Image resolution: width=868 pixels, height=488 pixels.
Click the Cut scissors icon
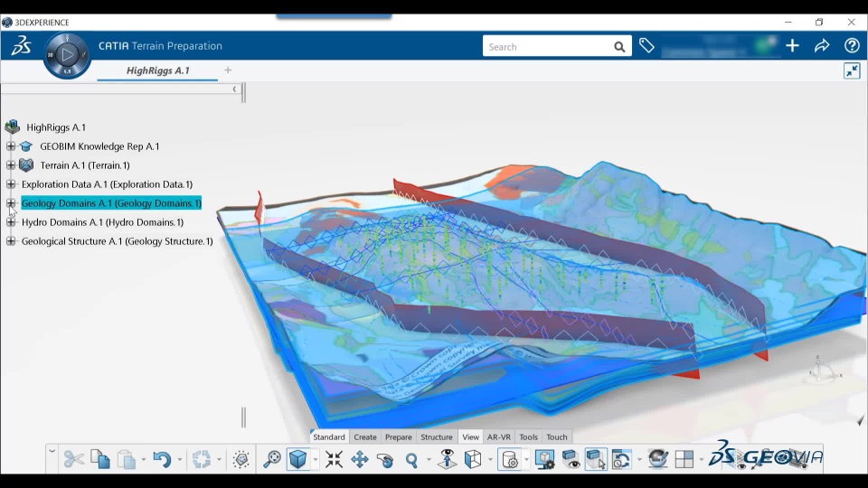(73, 459)
